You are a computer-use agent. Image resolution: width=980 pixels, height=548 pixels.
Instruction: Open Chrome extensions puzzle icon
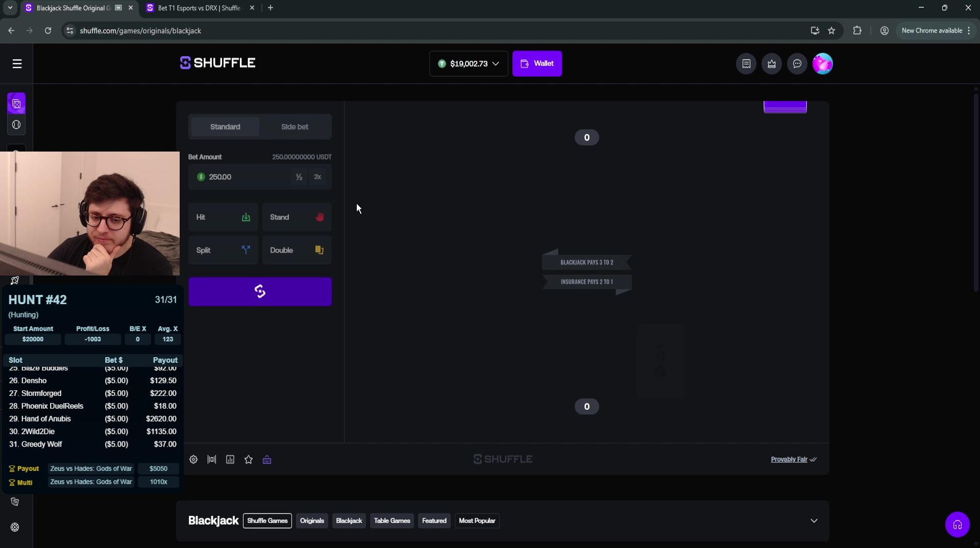(x=857, y=31)
